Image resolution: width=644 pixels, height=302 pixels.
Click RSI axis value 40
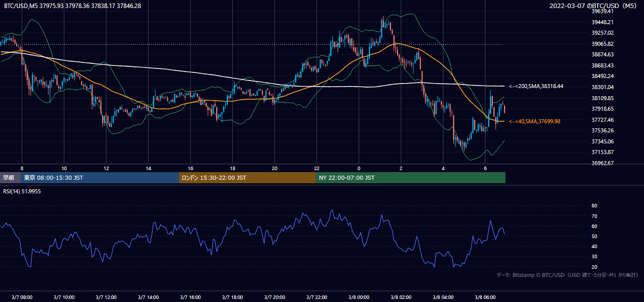tap(594, 247)
